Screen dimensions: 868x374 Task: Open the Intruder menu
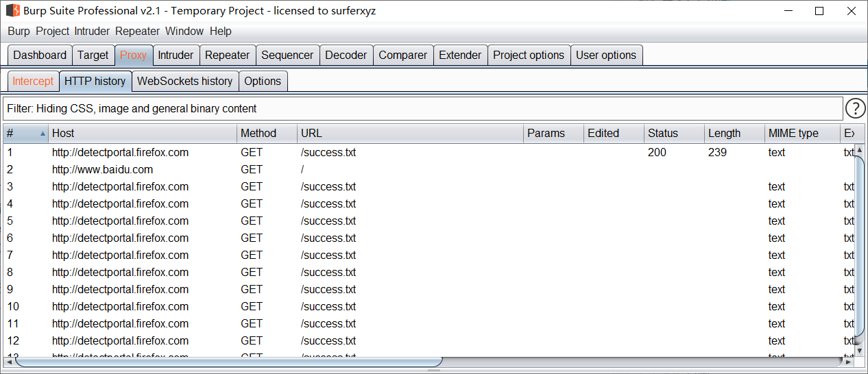coord(92,32)
